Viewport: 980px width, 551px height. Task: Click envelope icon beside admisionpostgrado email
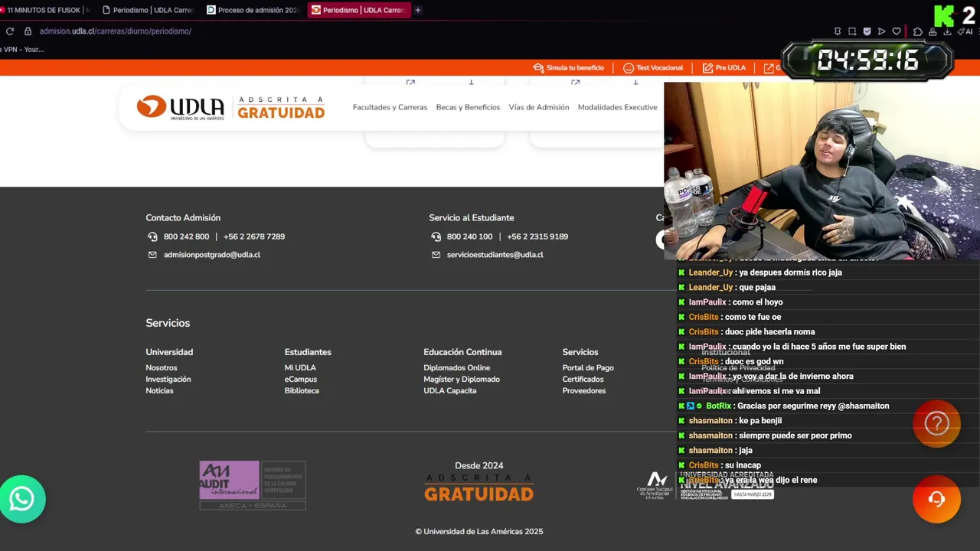click(152, 255)
